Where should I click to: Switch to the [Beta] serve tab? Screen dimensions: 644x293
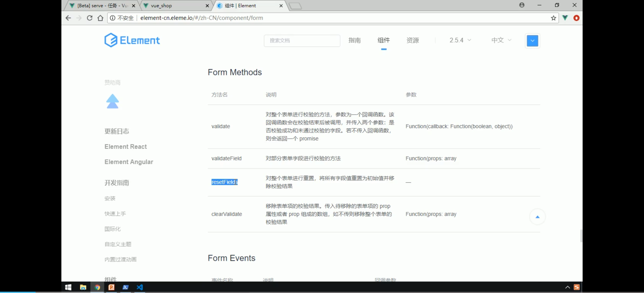click(x=102, y=6)
